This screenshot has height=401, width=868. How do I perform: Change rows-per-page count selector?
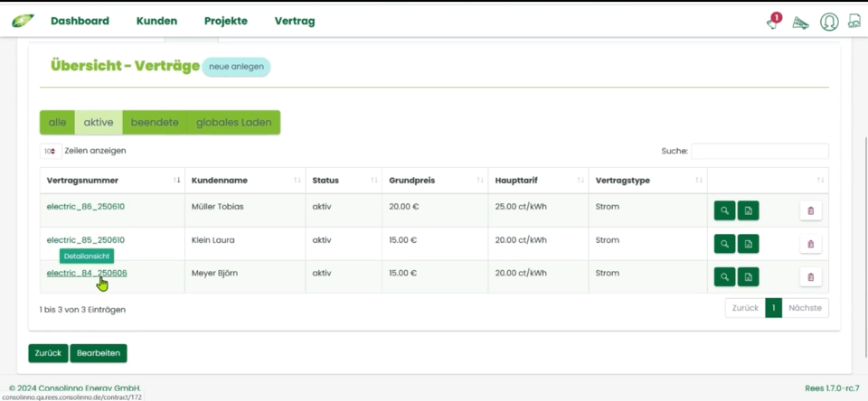(x=51, y=151)
